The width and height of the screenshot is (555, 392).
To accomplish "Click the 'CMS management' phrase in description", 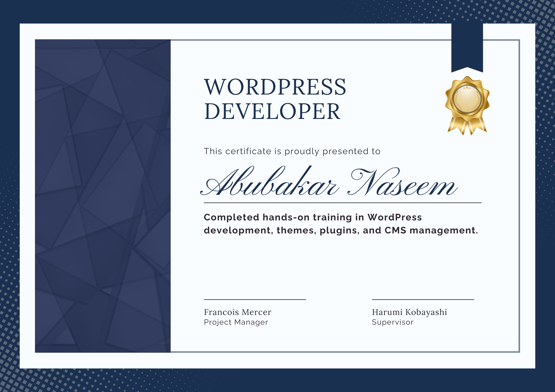I will point(431,230).
